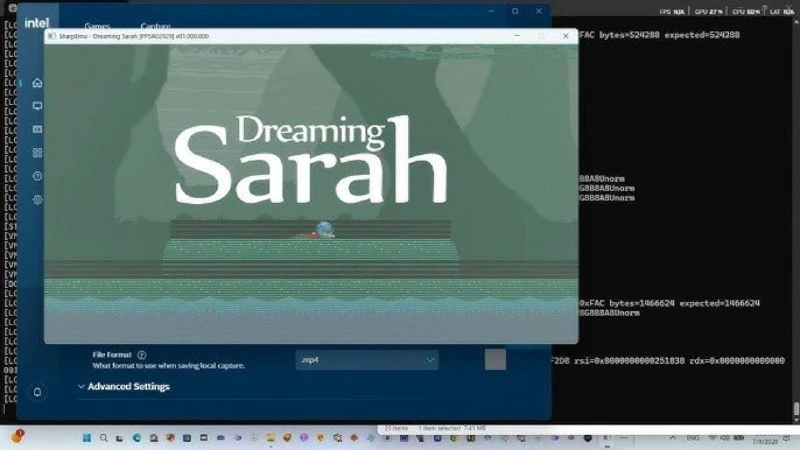The height and width of the screenshot is (450, 800).
Task: Open Task View on the taskbar
Action: (119, 438)
